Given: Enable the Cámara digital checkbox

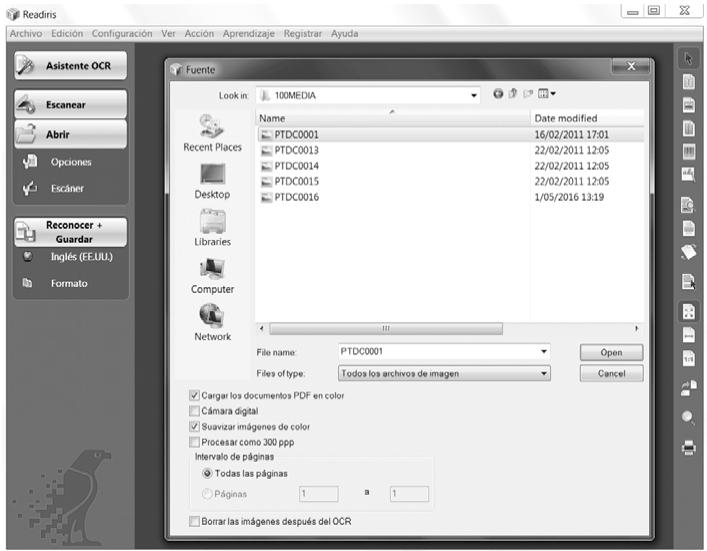Looking at the screenshot, I should point(194,411).
